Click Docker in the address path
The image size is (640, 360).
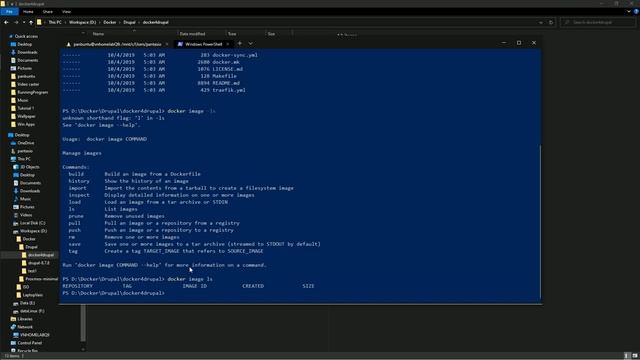[x=110, y=22]
